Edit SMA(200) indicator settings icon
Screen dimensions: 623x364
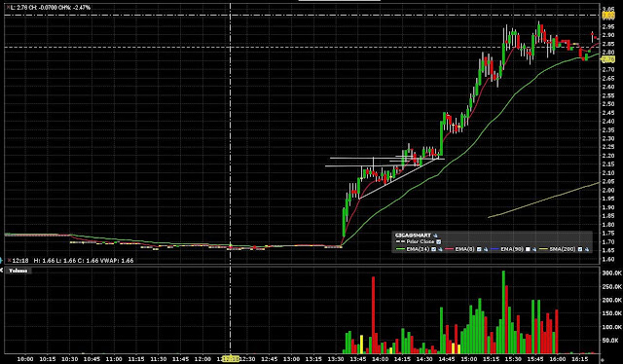(x=586, y=249)
